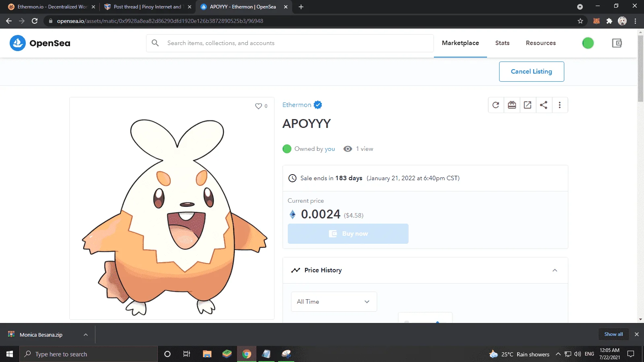
Task: Open the All Time range dropdown
Action: [x=334, y=302]
